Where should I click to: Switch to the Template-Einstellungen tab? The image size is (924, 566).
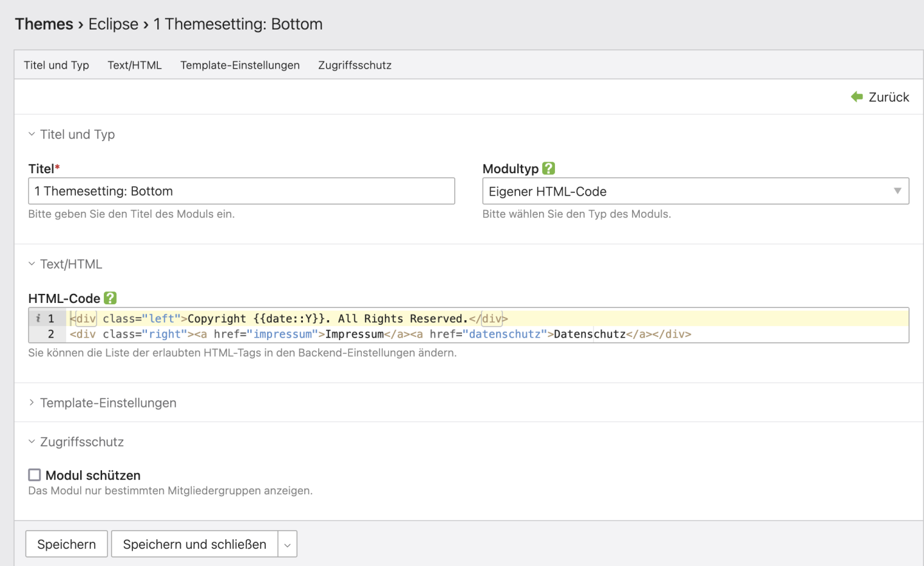point(240,65)
